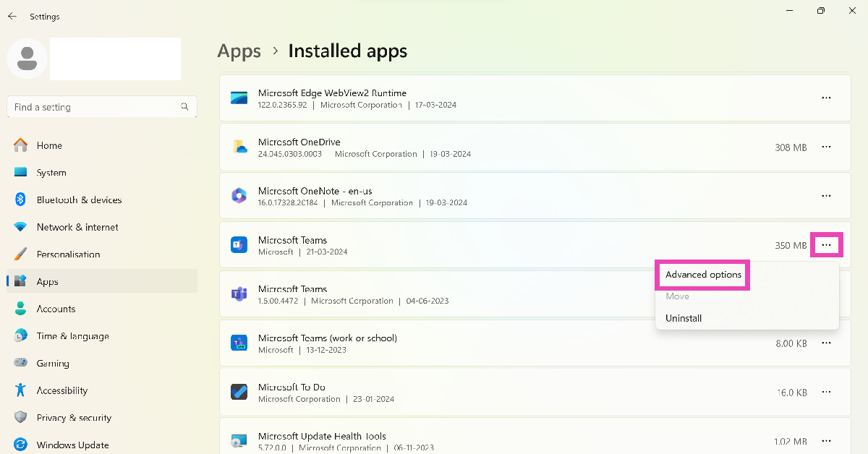This screenshot has width=868, height=454.
Task: Click the Teams 1.5.00.4472 app icon
Action: click(x=239, y=294)
